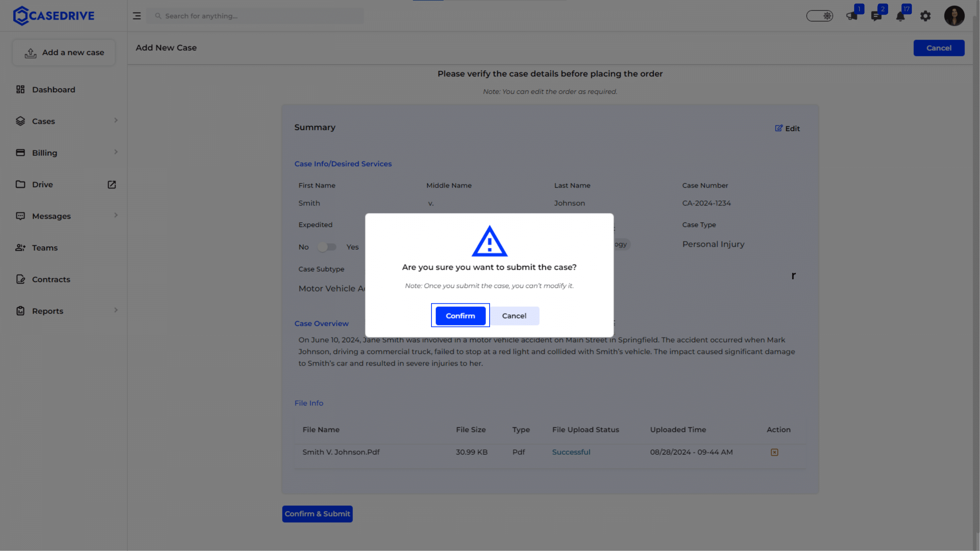Confirm the case submission in the dialog
This screenshot has width=980, height=551.
(x=460, y=316)
